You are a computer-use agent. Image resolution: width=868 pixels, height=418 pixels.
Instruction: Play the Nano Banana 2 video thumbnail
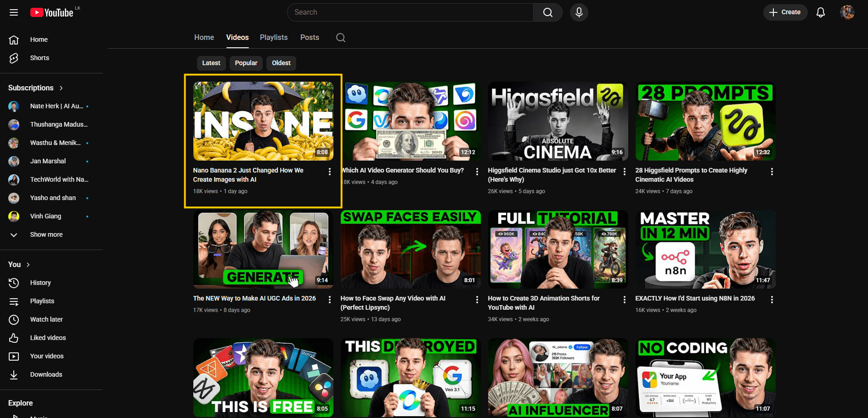click(263, 121)
